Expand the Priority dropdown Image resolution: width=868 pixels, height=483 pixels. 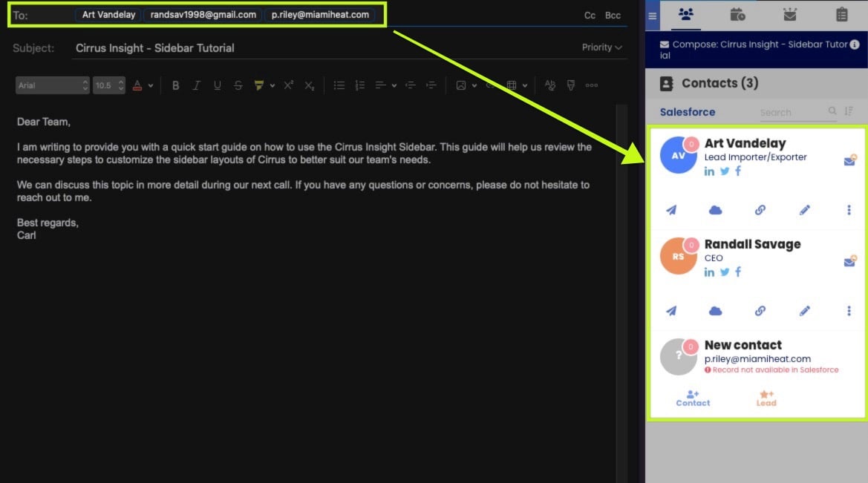click(x=601, y=47)
